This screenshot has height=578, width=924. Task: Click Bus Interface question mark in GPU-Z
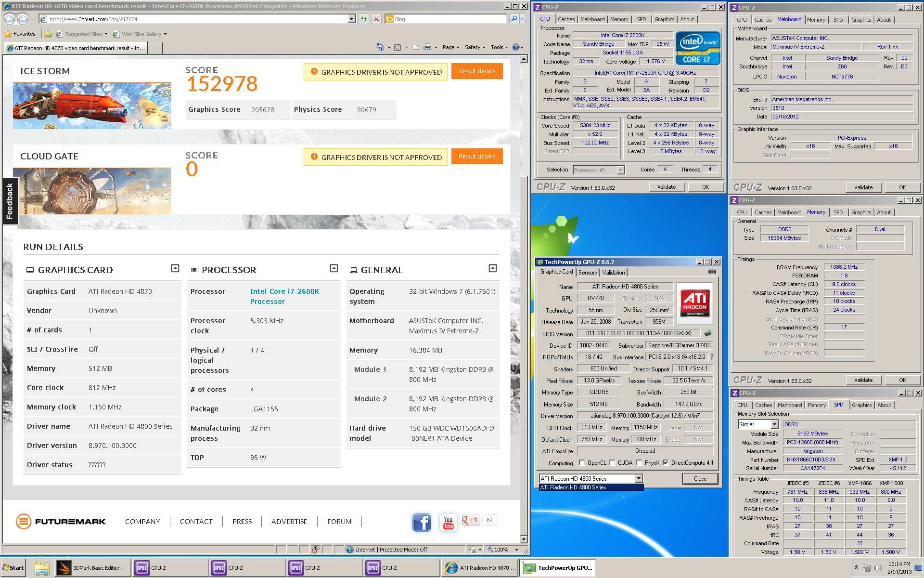point(711,357)
